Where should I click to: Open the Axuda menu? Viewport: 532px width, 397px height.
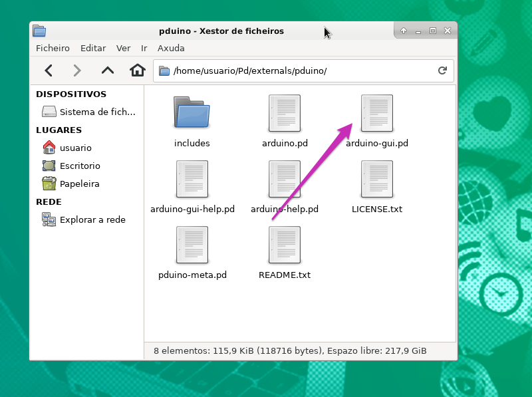(171, 49)
